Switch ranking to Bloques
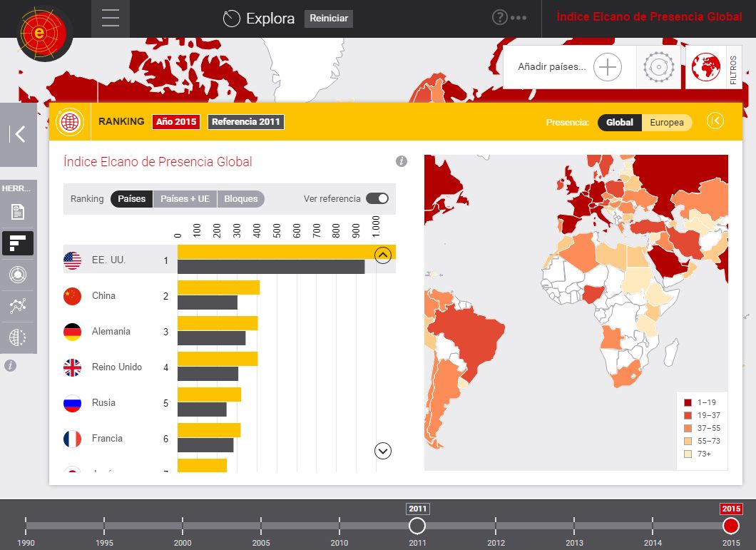756x550 pixels. [240, 199]
